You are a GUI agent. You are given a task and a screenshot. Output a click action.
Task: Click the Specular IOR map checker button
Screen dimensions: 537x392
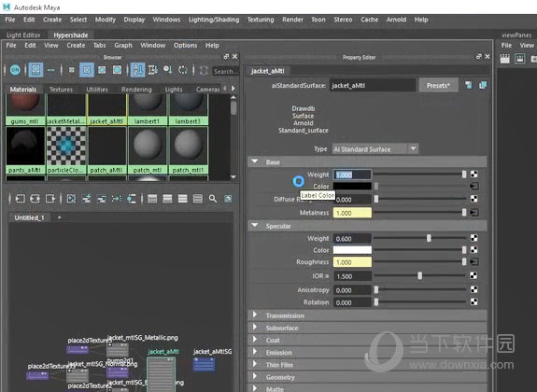[x=474, y=275]
